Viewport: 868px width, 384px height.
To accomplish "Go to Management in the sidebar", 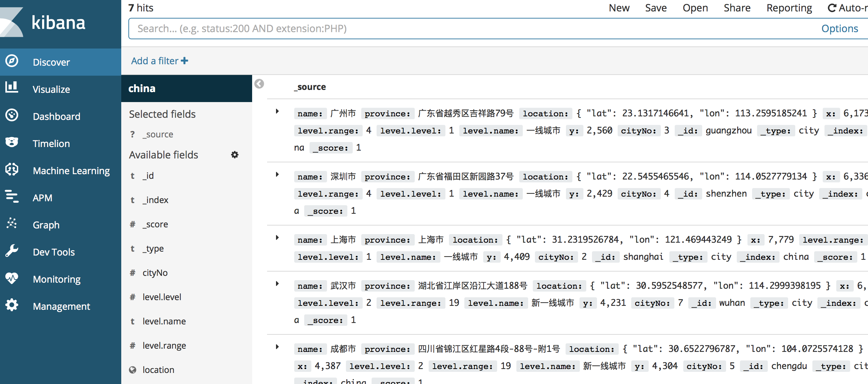I will [x=61, y=306].
